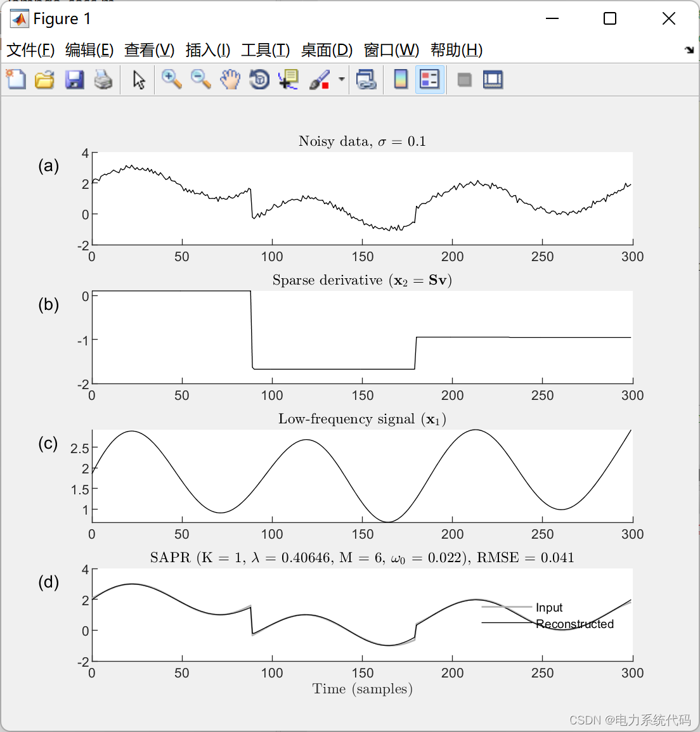
Task: Select the Pan tool
Action: tap(230, 79)
